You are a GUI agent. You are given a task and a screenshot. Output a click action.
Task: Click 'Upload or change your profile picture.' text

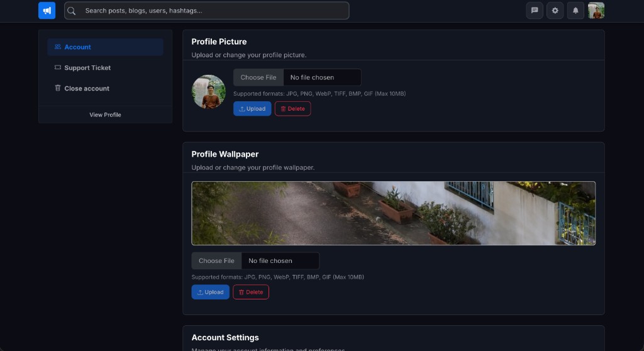[x=249, y=55]
